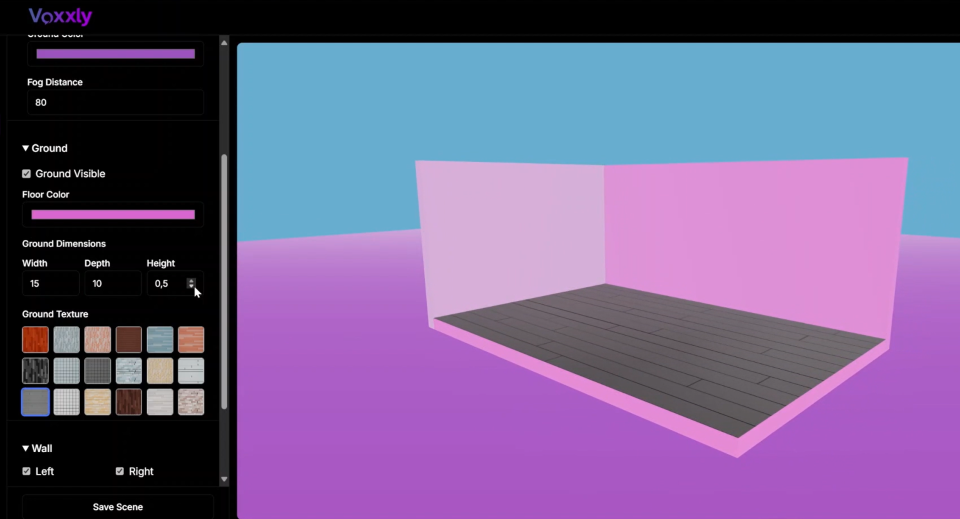Select the pale blue grid tile texture
The image size is (960, 519).
pyautogui.click(x=67, y=371)
